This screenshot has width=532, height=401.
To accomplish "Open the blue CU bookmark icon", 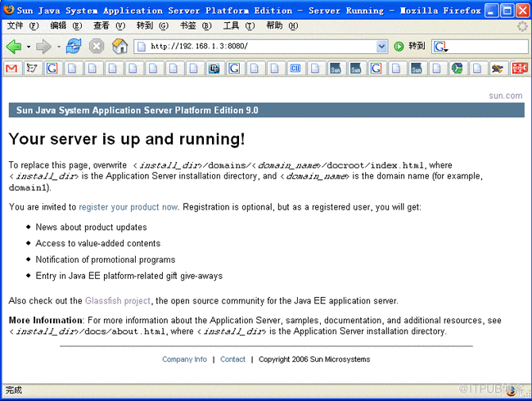I will [x=295, y=69].
